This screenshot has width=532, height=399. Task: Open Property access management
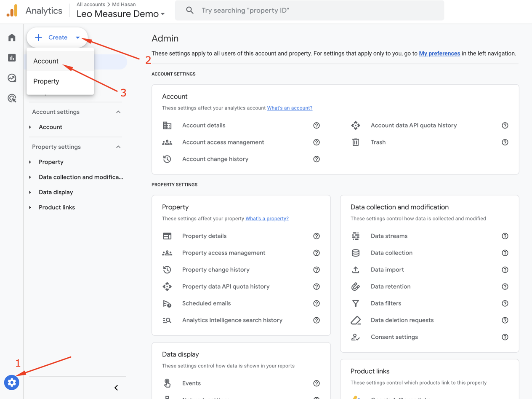[x=223, y=253]
